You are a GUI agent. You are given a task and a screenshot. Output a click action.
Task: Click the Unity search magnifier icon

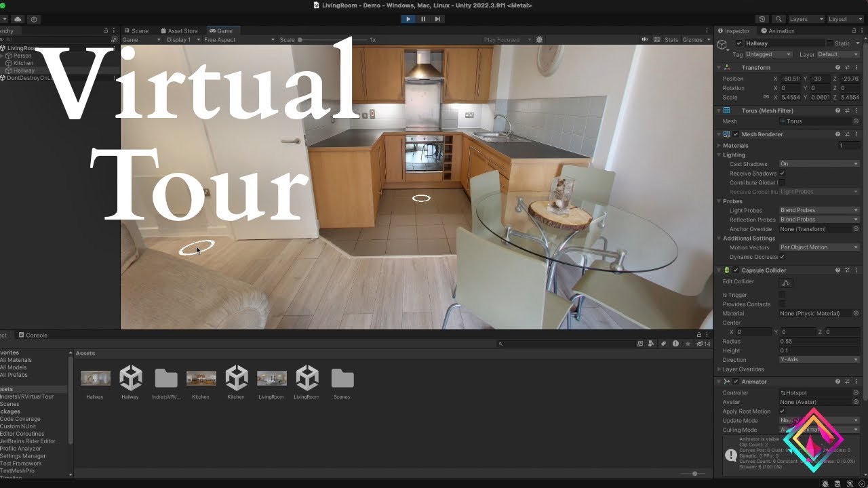(x=778, y=19)
